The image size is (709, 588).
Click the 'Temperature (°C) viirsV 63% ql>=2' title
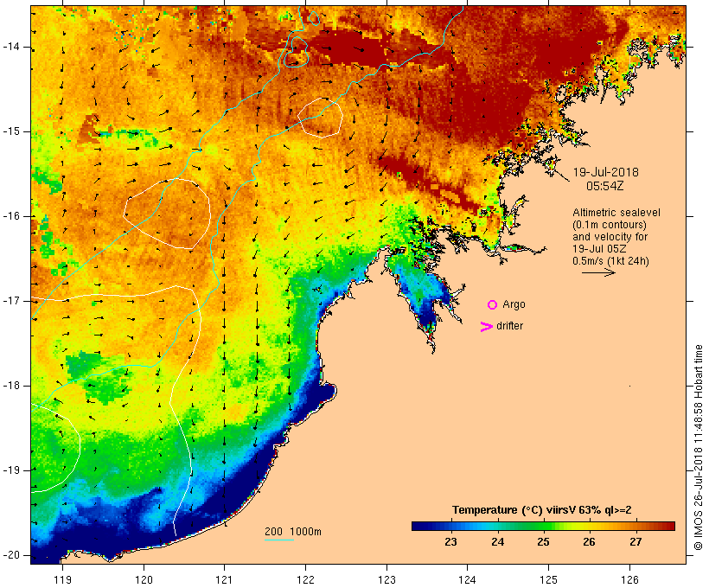pos(542,510)
